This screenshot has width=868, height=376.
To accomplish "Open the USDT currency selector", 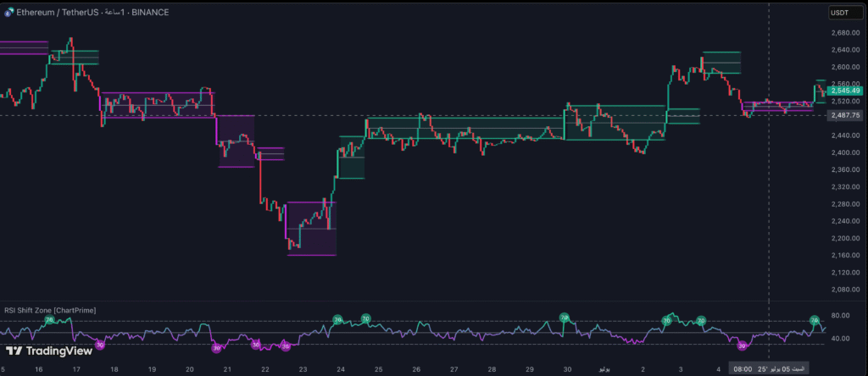I will click(x=839, y=13).
